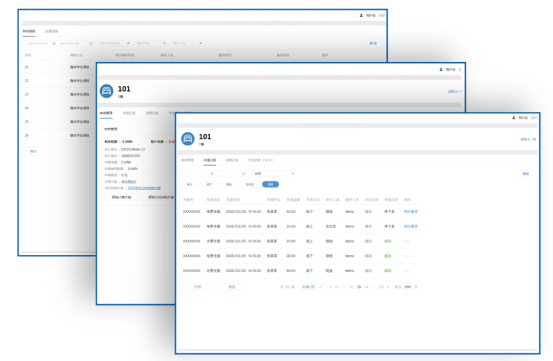The height and width of the screenshot is (361, 553).
Task: Click the 查询 query button in front window
Action: coord(525,174)
